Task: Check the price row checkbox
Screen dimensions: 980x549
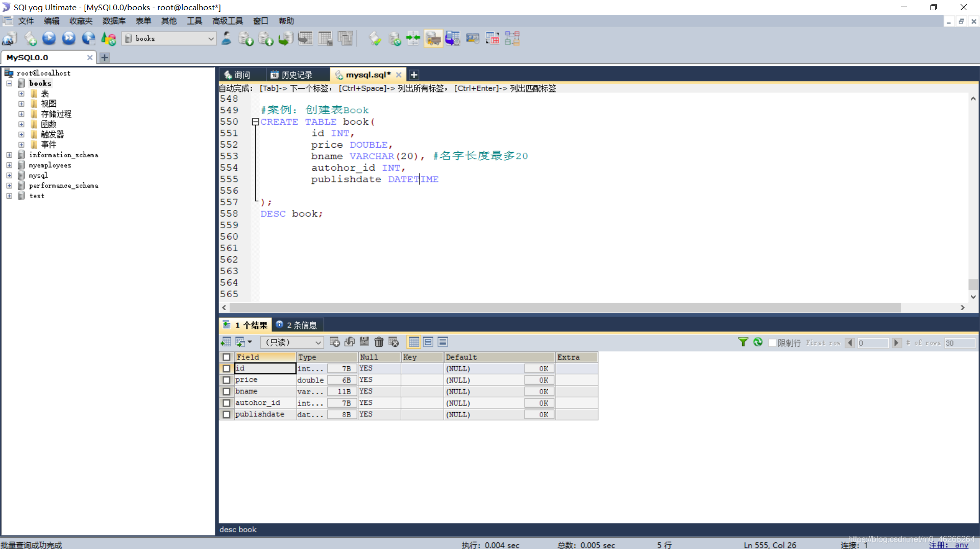Action: point(227,380)
